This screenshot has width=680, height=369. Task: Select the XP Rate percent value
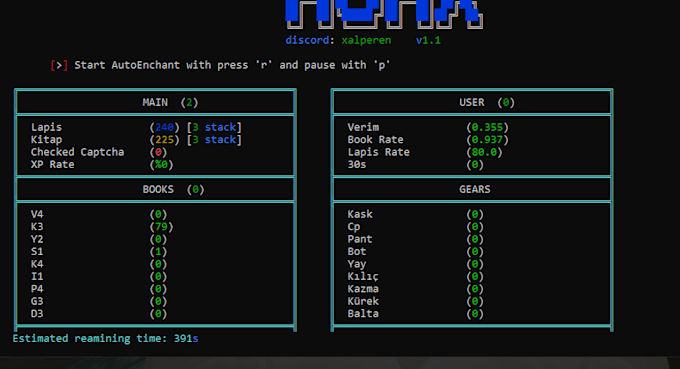coord(161,165)
